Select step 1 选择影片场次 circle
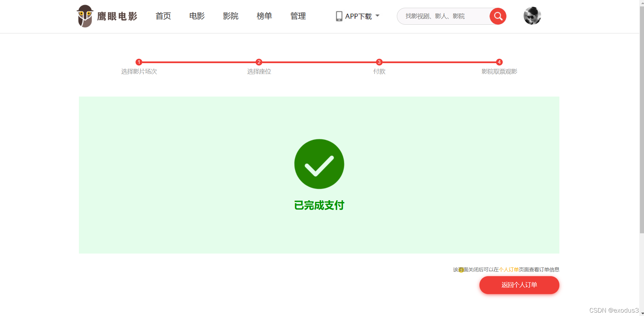This screenshot has height=316, width=644. 139,62
